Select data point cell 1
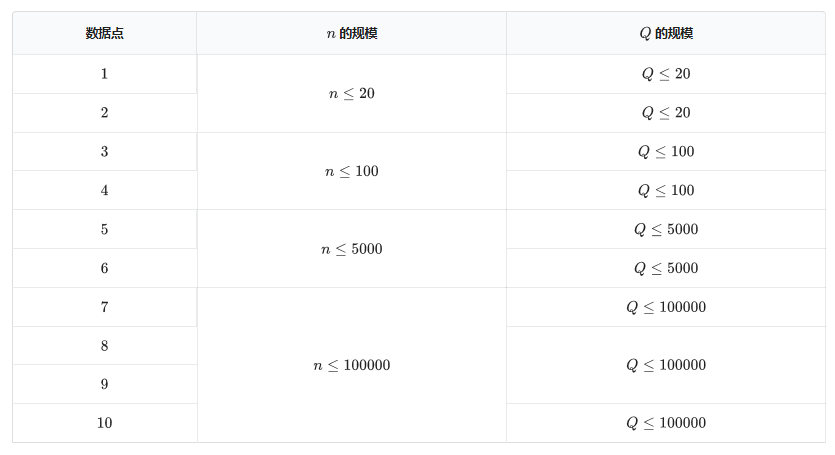The height and width of the screenshot is (455, 835). [104, 74]
